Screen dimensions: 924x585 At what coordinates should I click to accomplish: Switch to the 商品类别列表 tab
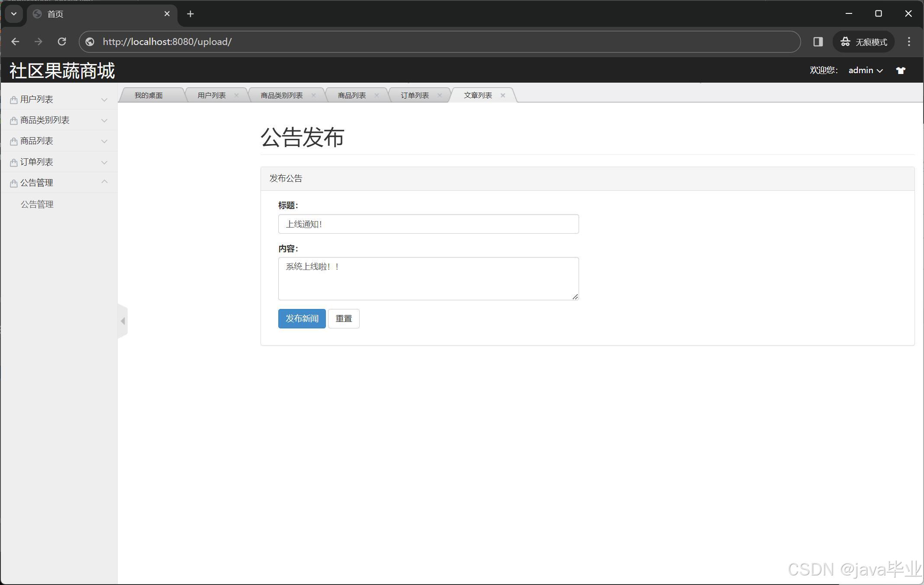pos(282,95)
